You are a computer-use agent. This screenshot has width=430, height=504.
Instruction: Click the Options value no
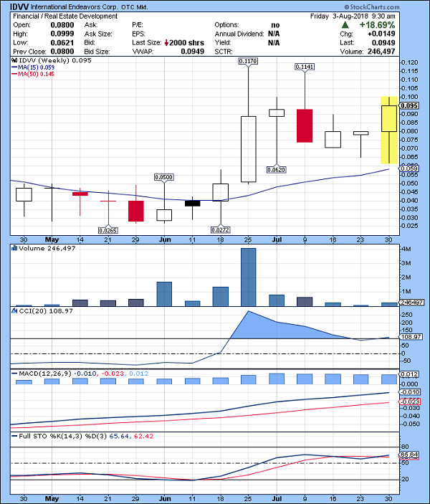pos(275,25)
